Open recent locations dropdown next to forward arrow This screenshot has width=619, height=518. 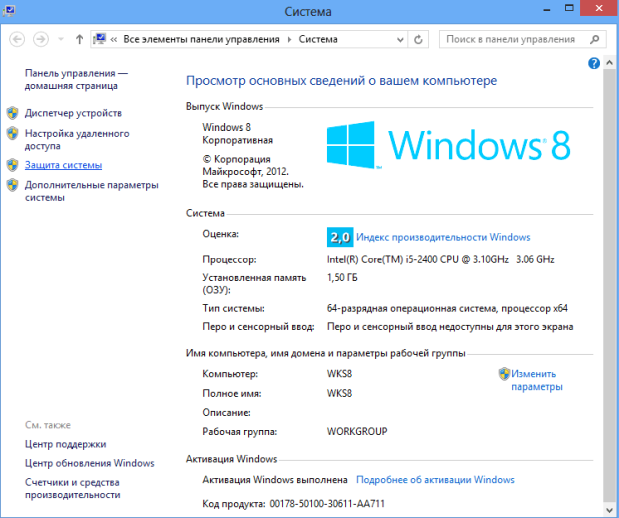click(x=61, y=39)
